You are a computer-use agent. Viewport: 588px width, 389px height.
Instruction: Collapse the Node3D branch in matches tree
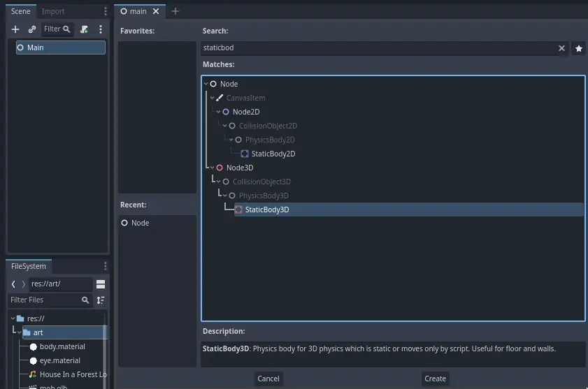coord(212,168)
